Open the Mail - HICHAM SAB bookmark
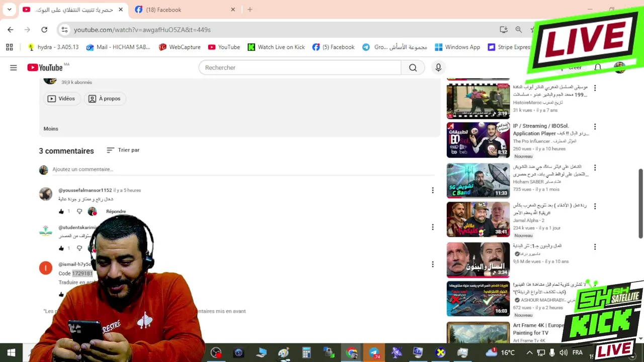 point(118,47)
